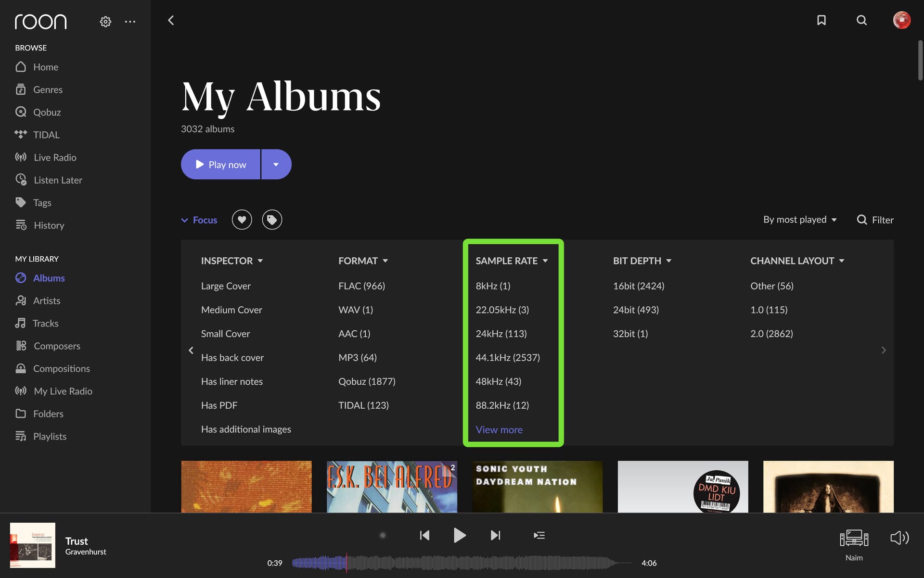Image resolution: width=924 pixels, height=578 pixels.
Task: Expand SAMPLE RATE column dropdown
Action: tap(512, 261)
